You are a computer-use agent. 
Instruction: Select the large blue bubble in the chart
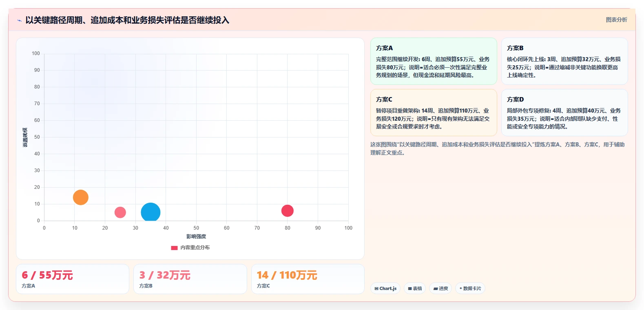tap(150, 213)
